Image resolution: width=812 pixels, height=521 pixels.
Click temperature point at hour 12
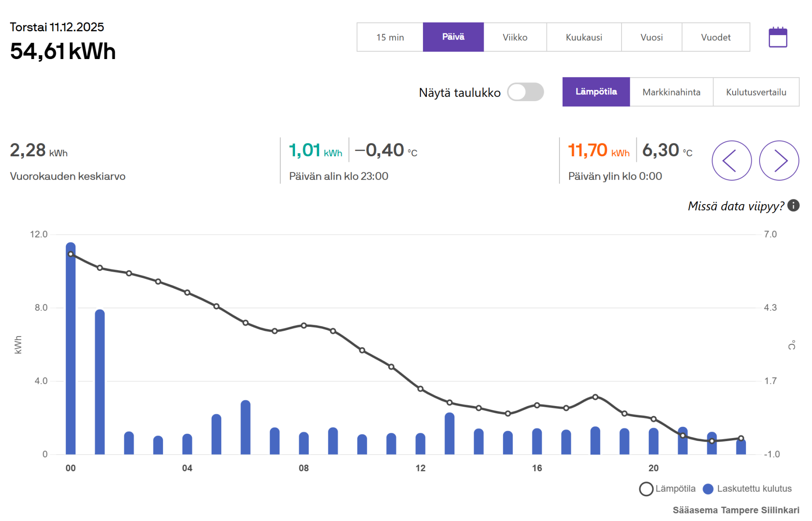coord(420,389)
